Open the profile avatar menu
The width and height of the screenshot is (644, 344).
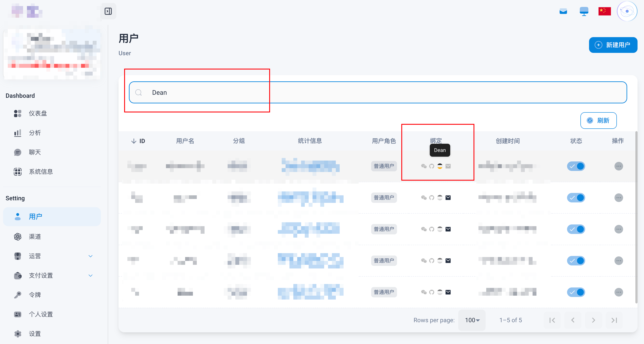[x=627, y=11]
